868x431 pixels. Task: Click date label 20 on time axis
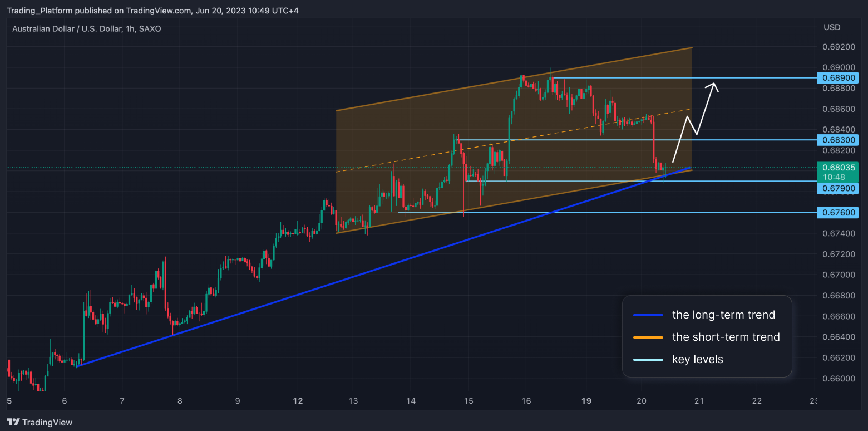(641, 401)
